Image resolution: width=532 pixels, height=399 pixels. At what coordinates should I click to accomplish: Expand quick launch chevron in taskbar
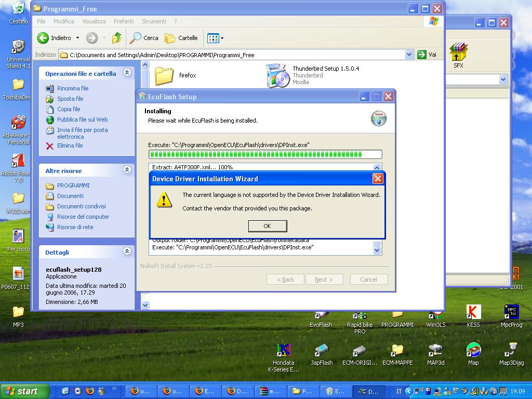point(114,389)
